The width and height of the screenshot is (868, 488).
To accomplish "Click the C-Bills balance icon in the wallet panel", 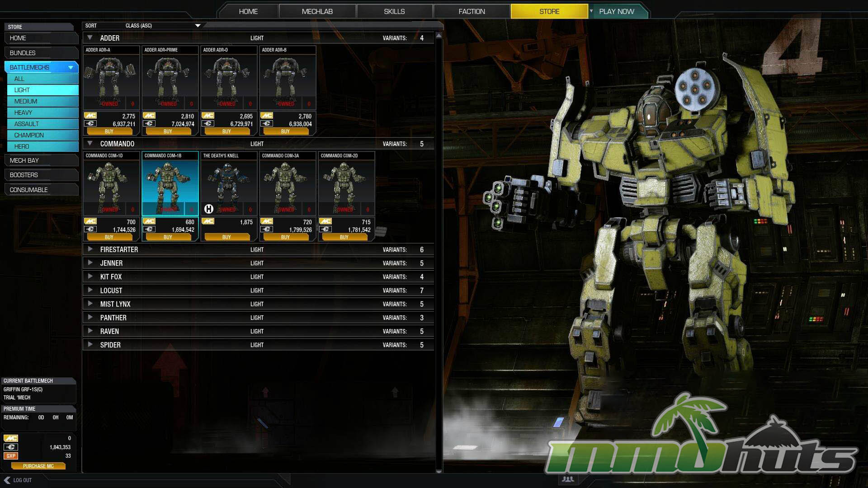I will tap(11, 447).
